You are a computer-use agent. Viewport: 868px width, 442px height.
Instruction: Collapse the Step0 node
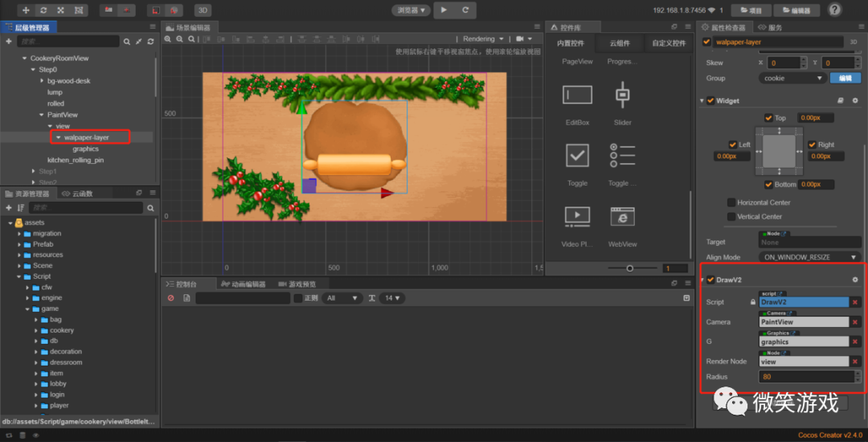coord(33,70)
